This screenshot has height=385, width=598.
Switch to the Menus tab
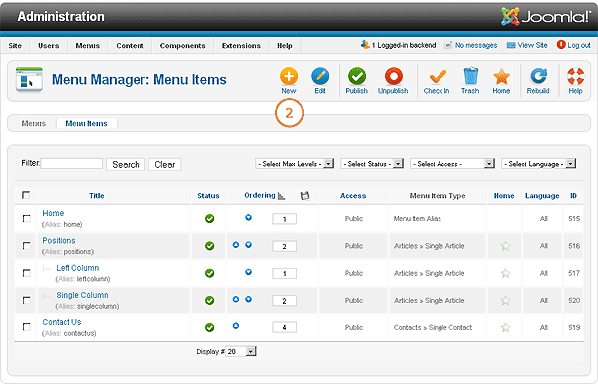point(34,124)
